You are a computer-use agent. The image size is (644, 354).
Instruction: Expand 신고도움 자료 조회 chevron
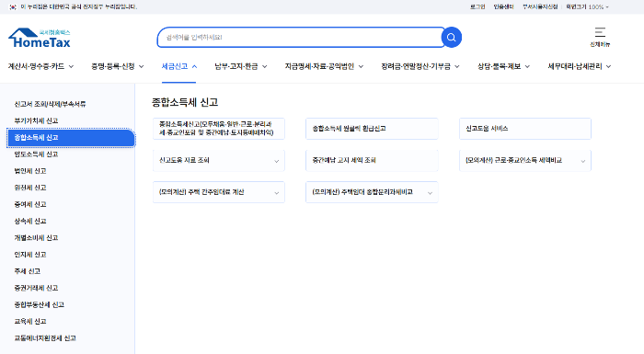(x=276, y=161)
